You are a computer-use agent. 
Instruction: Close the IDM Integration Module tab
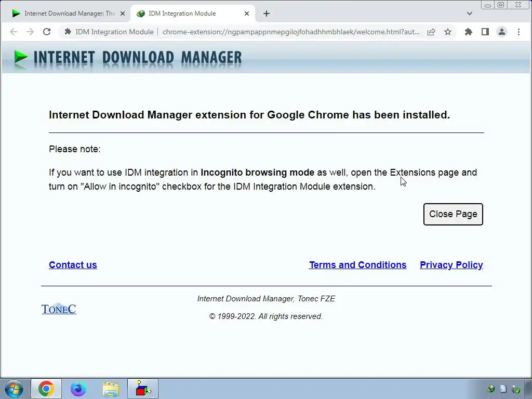pos(247,14)
